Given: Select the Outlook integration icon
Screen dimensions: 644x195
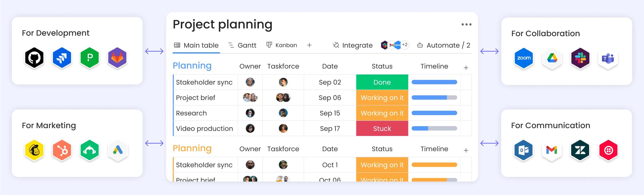Looking at the screenshot, I should [524, 150].
